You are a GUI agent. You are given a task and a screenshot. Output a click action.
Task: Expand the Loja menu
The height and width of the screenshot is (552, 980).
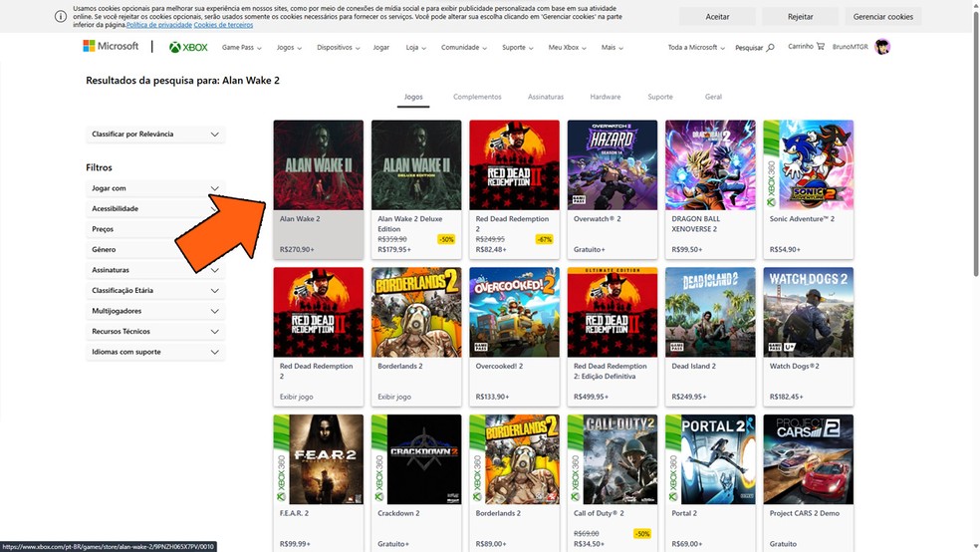tap(415, 48)
